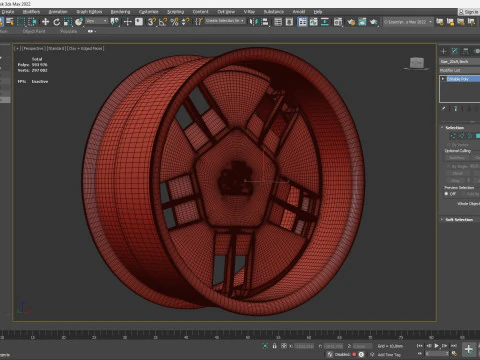Viewport: 480px width, 360px height.
Task: Go to Start of the animation
Action: 420,346
